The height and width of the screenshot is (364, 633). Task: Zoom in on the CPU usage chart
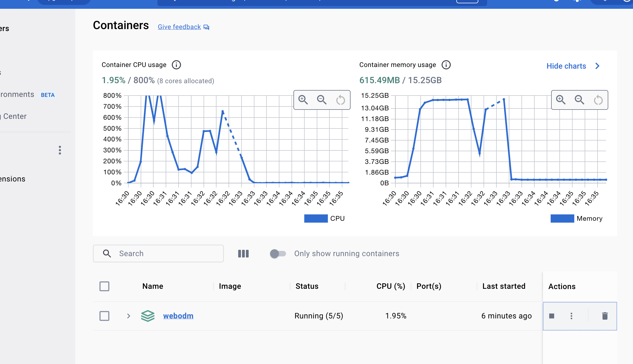coord(303,100)
